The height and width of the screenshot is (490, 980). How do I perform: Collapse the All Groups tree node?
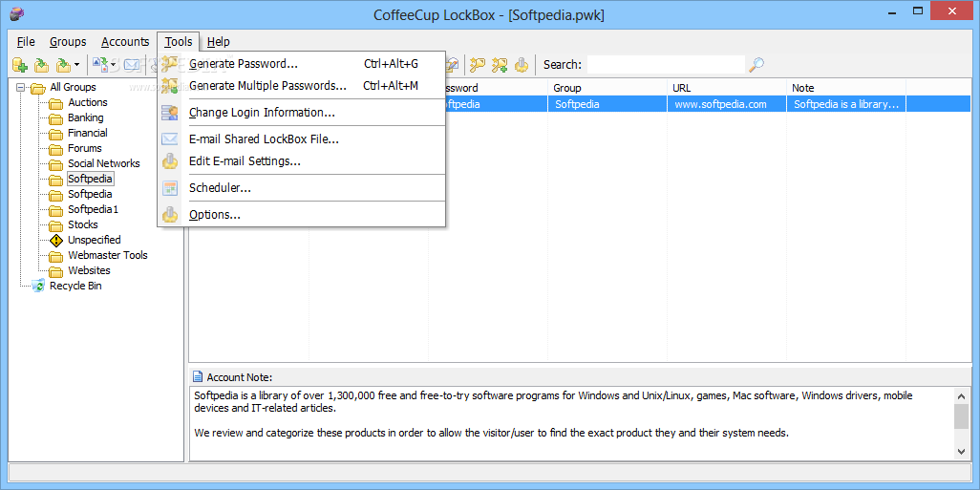[21, 88]
